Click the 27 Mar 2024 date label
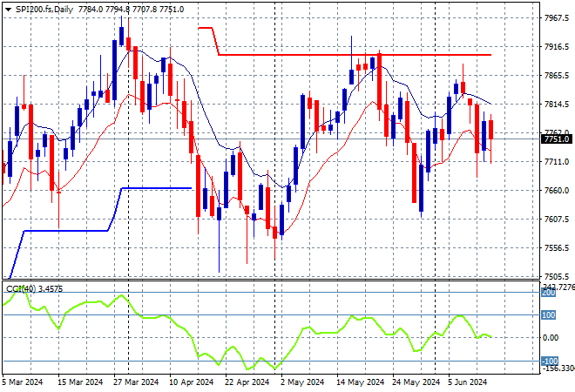This screenshot has width=575, height=392. 136,382
